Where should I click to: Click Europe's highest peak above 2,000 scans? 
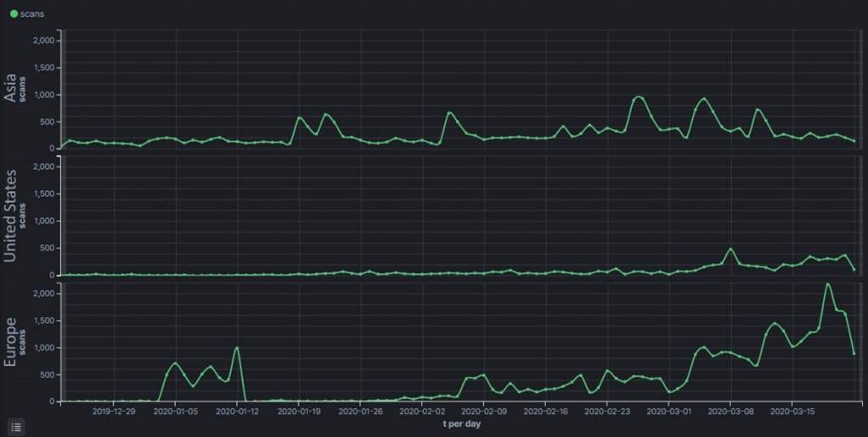tap(827, 284)
